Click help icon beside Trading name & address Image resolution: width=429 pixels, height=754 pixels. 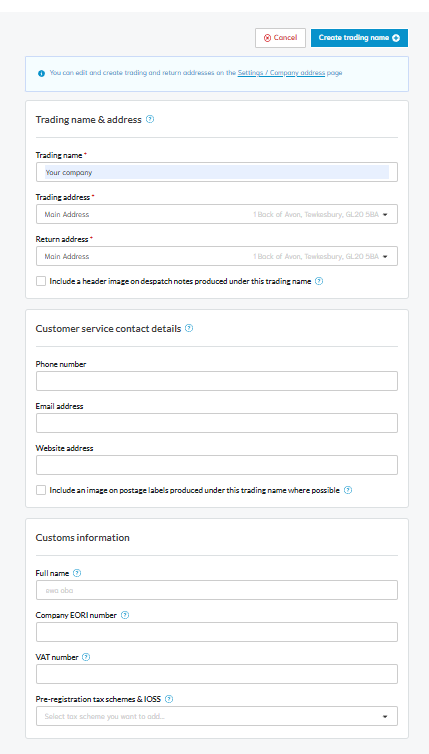[150, 119]
